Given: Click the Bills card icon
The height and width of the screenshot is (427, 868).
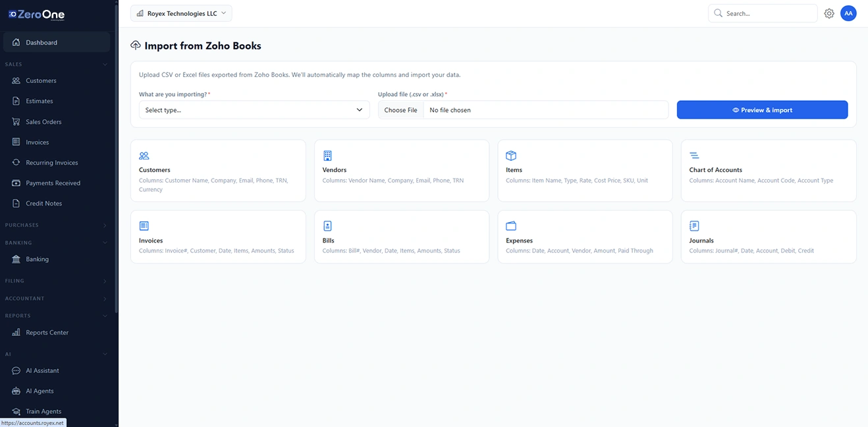Looking at the screenshot, I should [x=327, y=226].
